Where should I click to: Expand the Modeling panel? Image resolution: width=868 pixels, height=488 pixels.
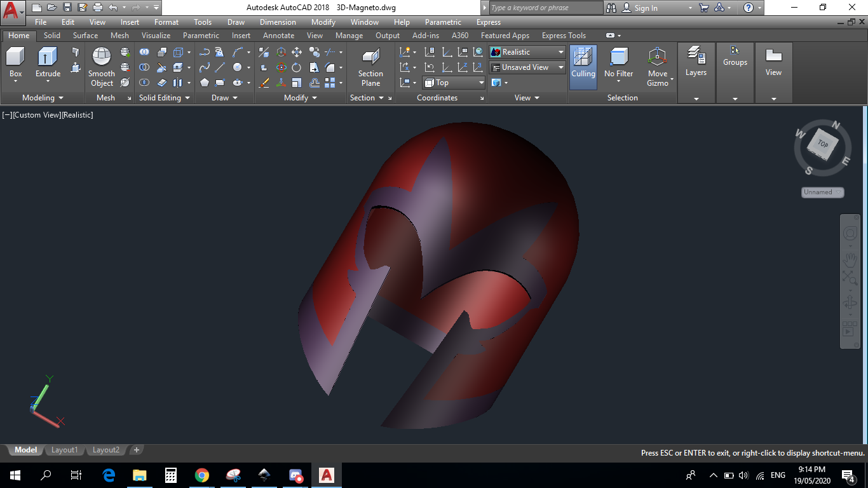coord(43,98)
